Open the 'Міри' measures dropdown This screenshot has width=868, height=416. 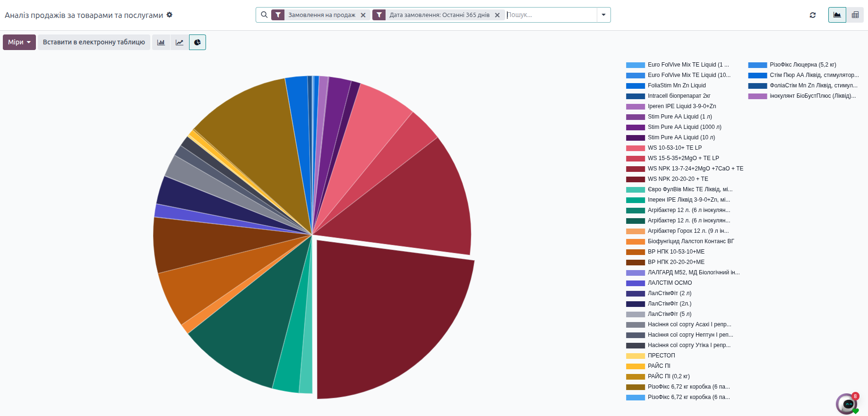click(x=19, y=42)
